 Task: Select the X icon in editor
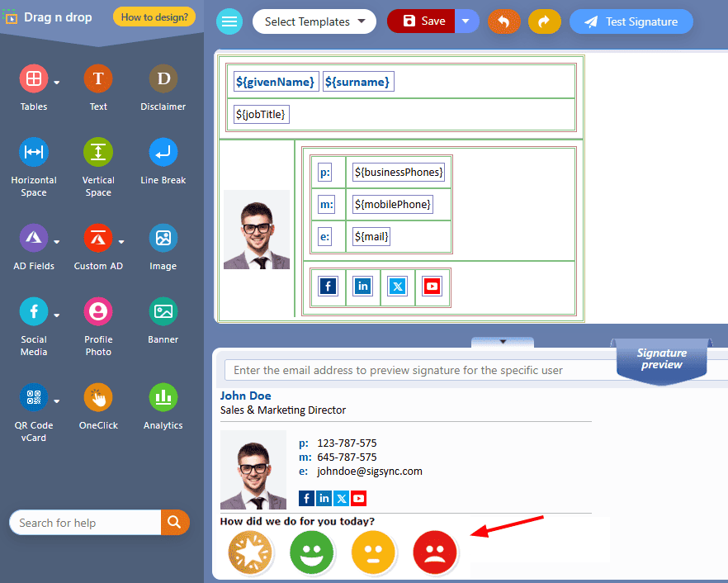398,287
